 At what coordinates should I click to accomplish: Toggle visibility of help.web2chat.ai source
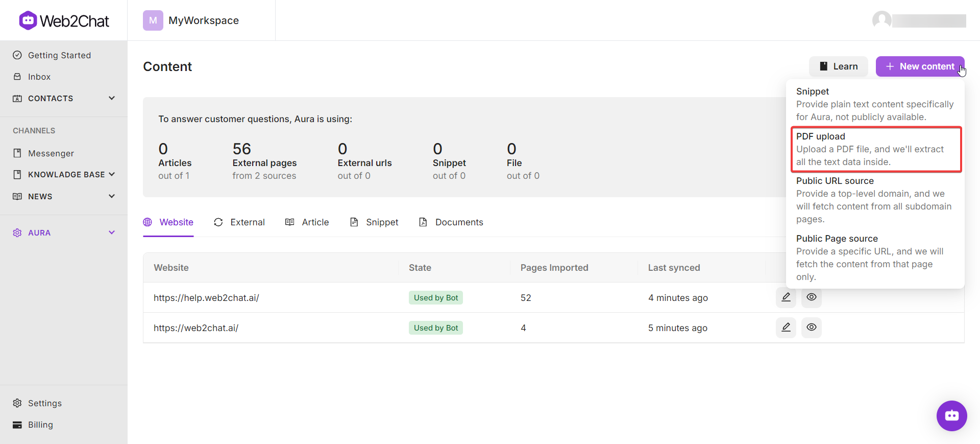[x=812, y=297]
